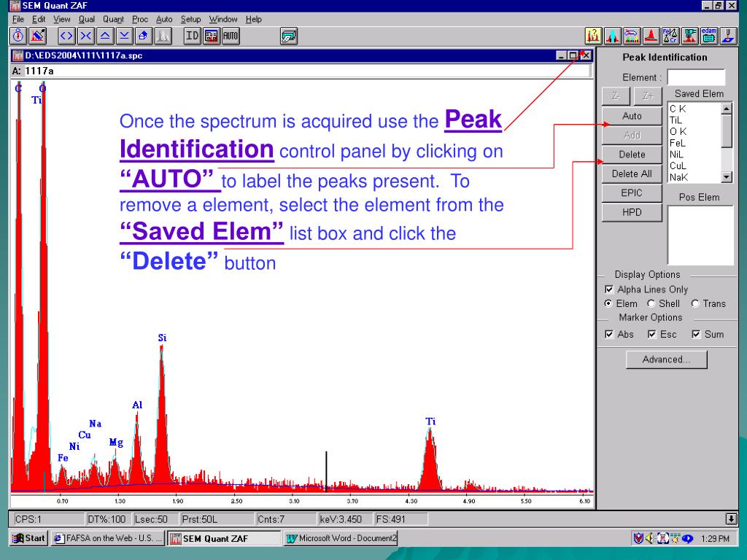Click the horizontal expand spectrum arrows icon
The height and width of the screenshot is (560, 747).
(66, 35)
